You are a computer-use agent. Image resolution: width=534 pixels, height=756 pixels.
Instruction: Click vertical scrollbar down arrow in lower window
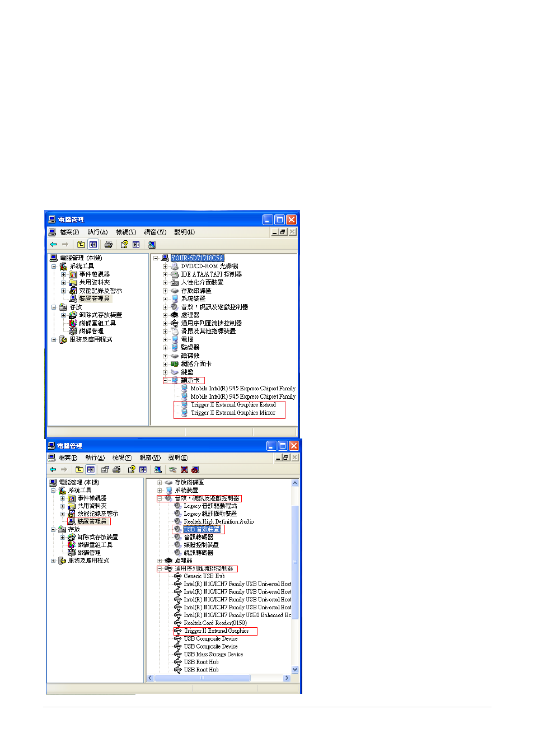pos(295,669)
